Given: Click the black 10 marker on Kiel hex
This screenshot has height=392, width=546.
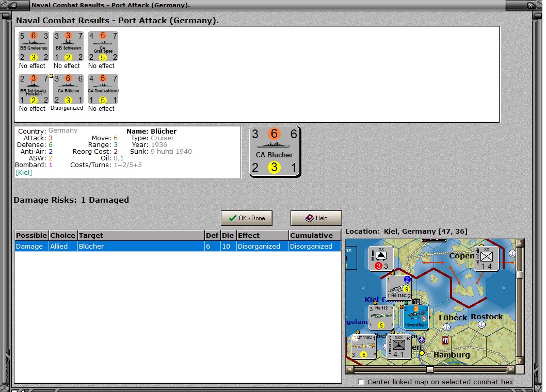Looking at the screenshot, I should coord(416,302).
